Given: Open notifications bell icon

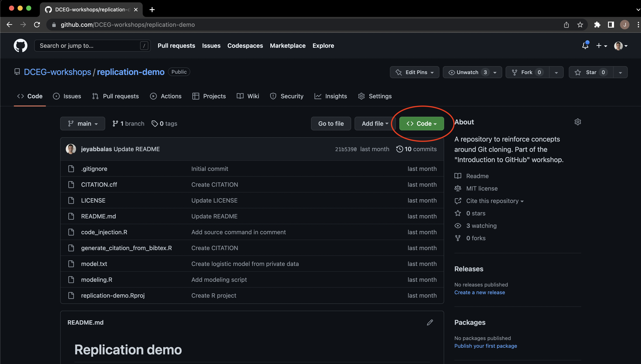Looking at the screenshot, I should (585, 45).
